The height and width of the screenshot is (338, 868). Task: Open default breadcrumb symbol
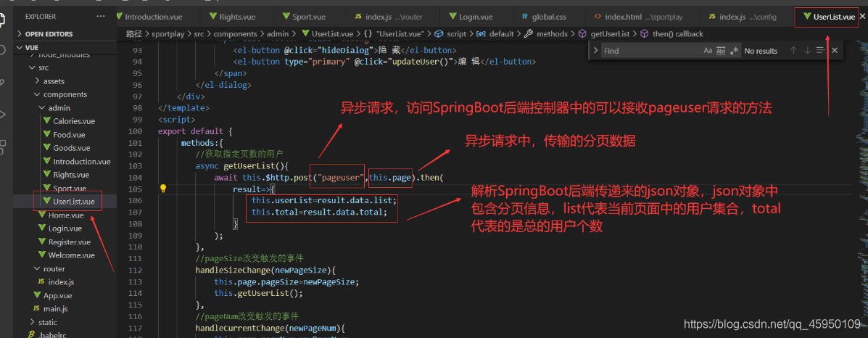click(496, 34)
